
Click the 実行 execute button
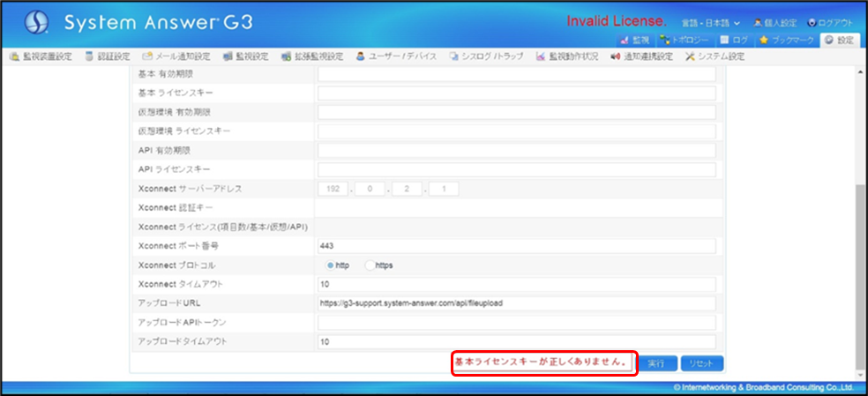(656, 362)
